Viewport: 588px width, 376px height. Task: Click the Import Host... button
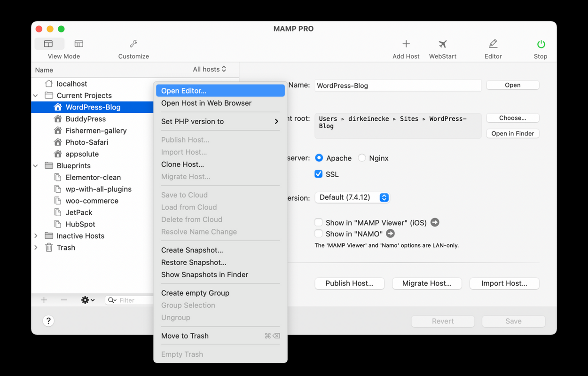click(x=504, y=283)
